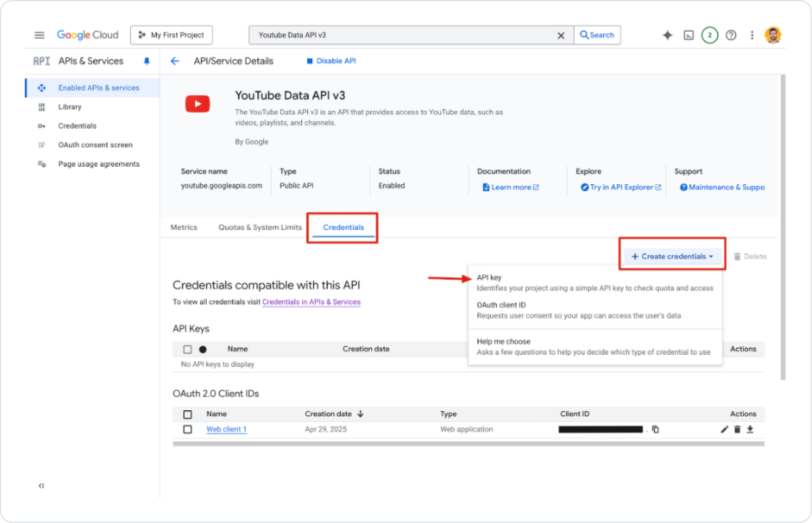Switch to Quotas & System Limits tab
Screen dimensions: 812x523
(x=260, y=227)
